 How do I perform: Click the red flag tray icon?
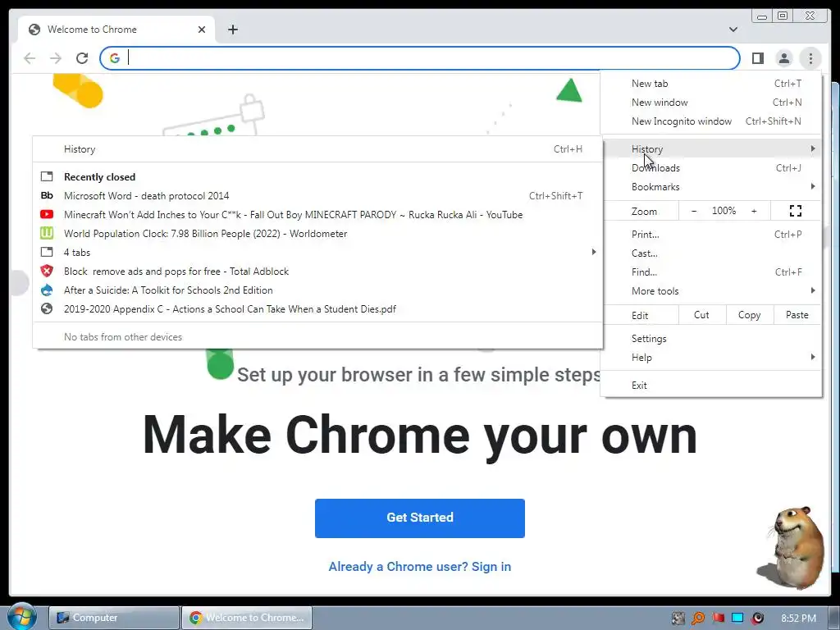click(718, 619)
